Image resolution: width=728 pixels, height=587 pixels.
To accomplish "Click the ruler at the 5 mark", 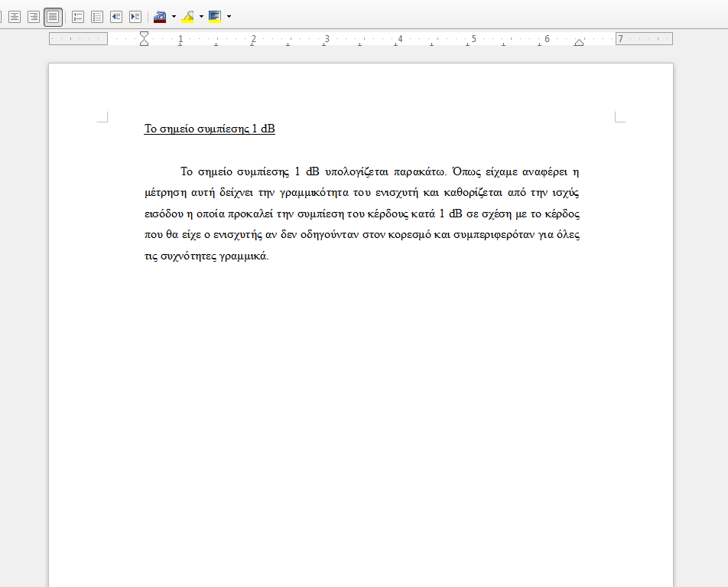I will pos(473,38).
